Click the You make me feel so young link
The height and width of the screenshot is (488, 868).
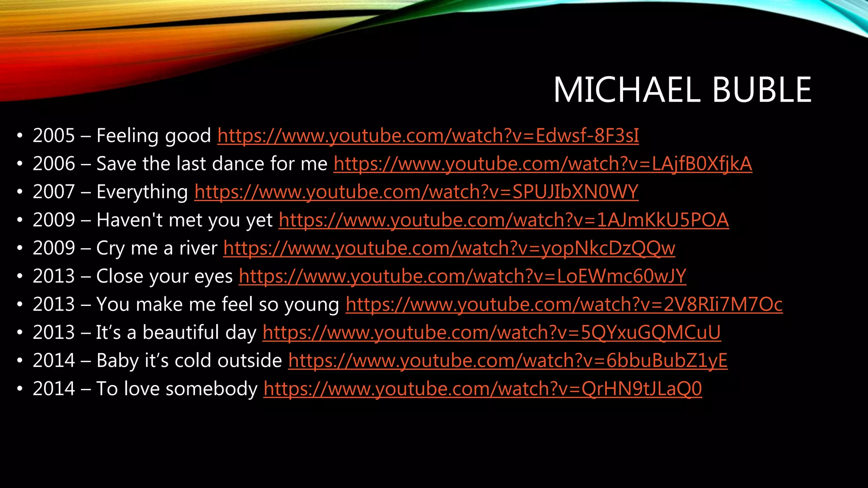pyautogui.click(x=564, y=305)
